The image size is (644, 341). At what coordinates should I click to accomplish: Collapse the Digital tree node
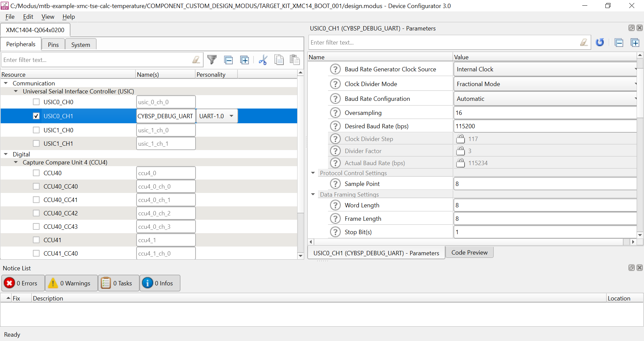6,154
